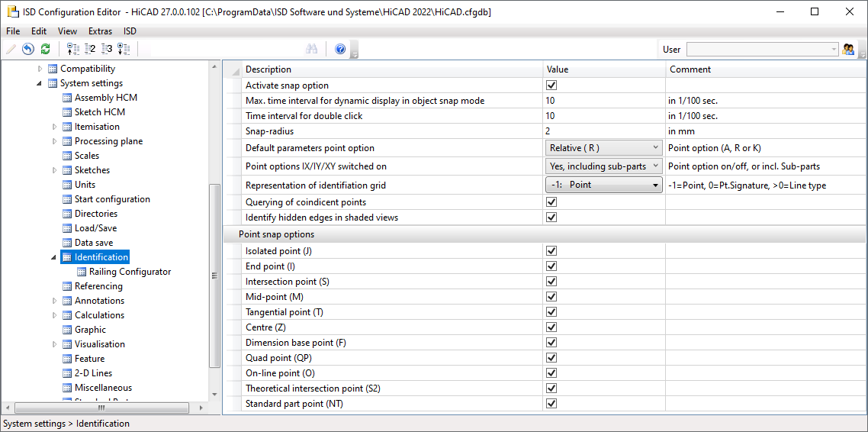Click the collapse all tree levels icon
This screenshot has width=868, height=432.
[x=73, y=49]
